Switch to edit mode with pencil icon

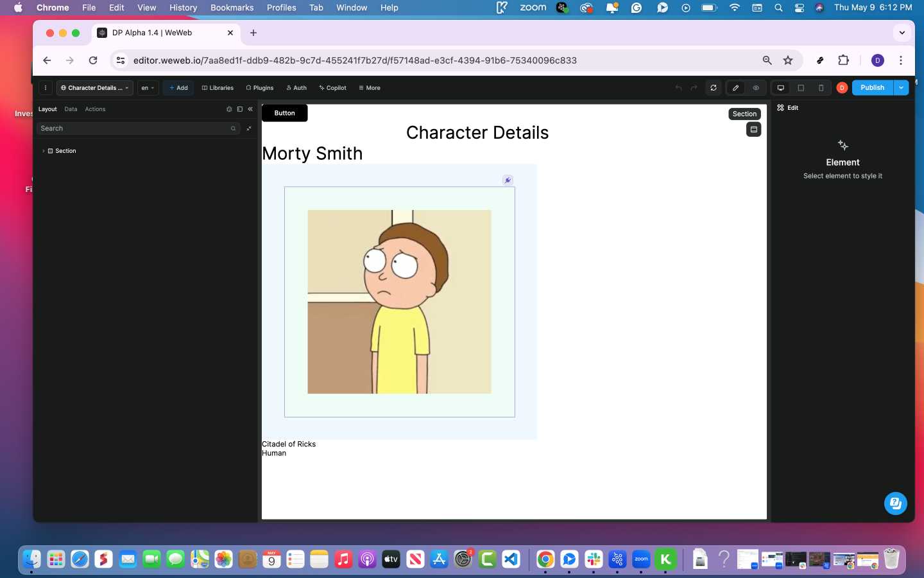[x=735, y=88]
